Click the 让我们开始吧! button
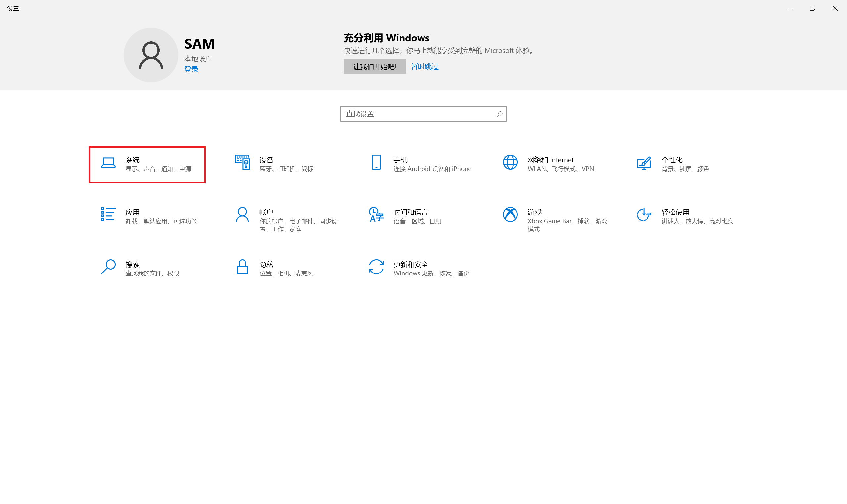Image resolution: width=847 pixels, height=504 pixels. coord(375,66)
